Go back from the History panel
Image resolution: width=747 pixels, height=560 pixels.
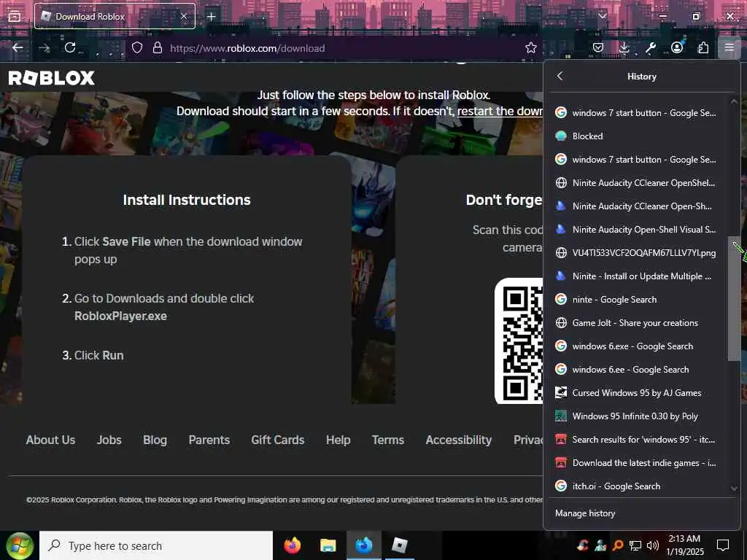point(560,76)
